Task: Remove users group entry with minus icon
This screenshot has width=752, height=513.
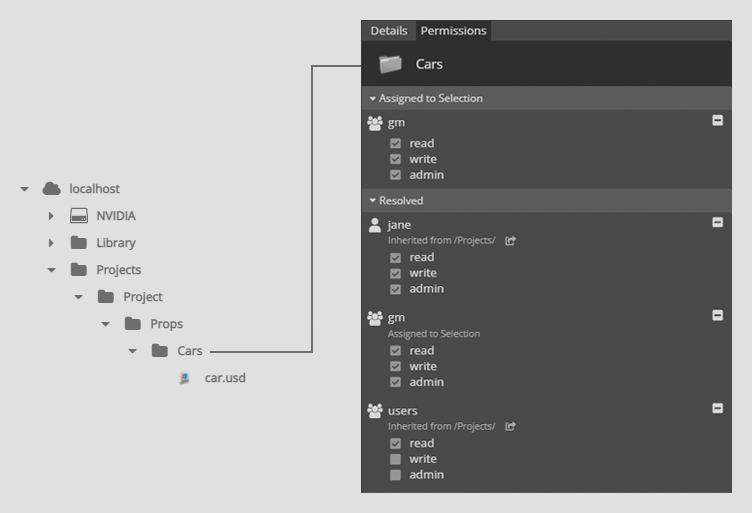Action: tap(717, 408)
